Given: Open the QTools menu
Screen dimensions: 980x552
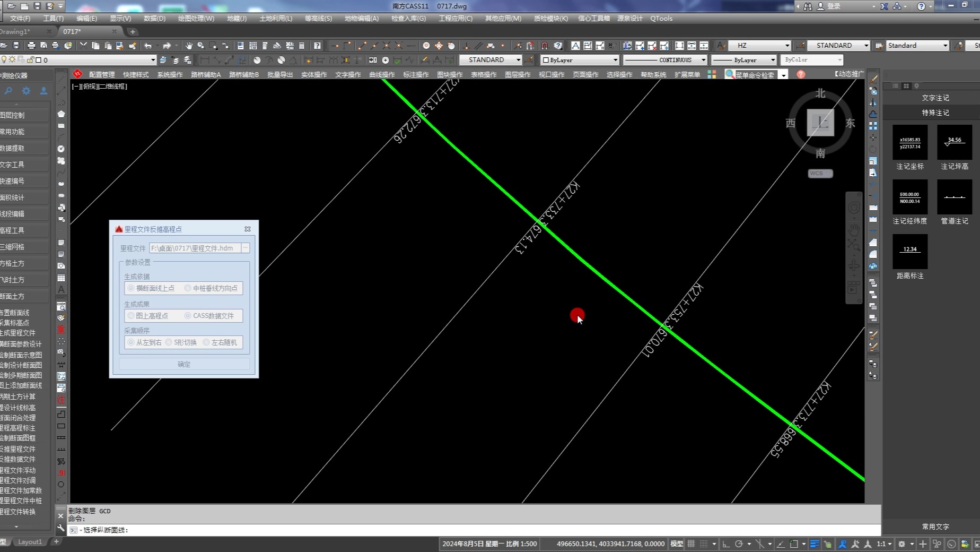Looking at the screenshot, I should click(x=661, y=18).
